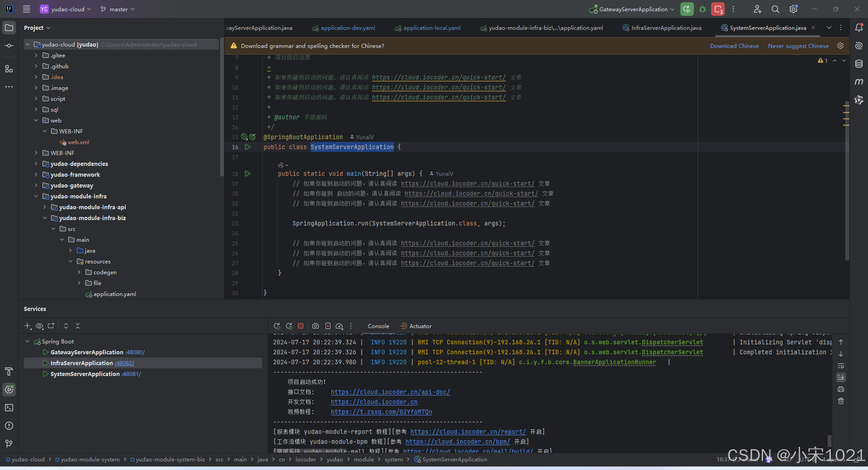Viewport: 868px width, 470px height.
Task: Click the Never suggest Chinese link
Action: point(798,46)
